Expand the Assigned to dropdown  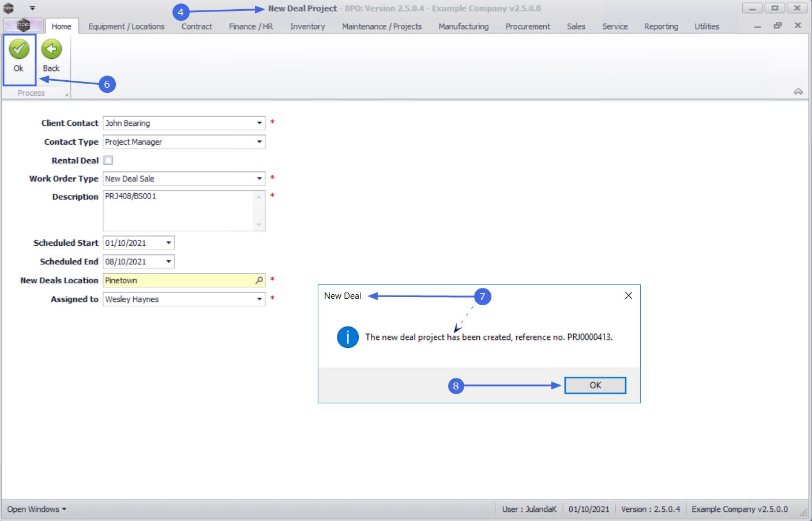(x=260, y=299)
